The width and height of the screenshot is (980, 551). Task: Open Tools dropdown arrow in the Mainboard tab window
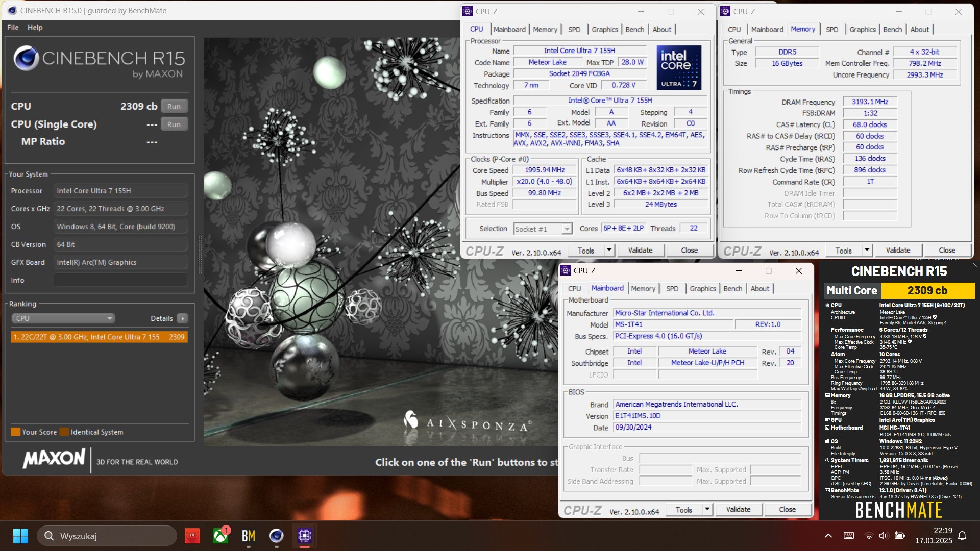tap(707, 509)
